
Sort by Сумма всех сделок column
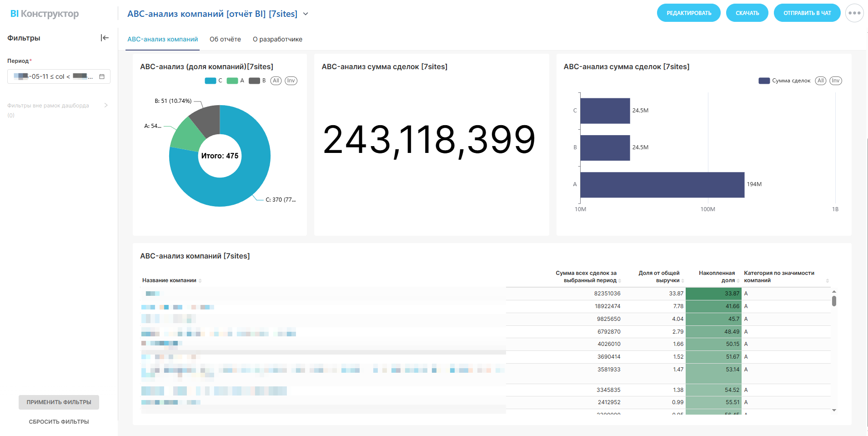pos(620,281)
